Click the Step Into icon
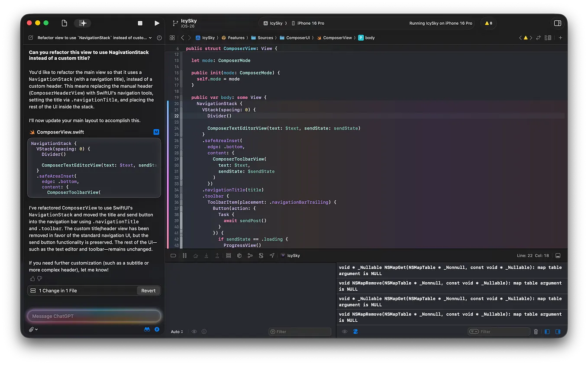588x365 pixels. click(x=206, y=255)
